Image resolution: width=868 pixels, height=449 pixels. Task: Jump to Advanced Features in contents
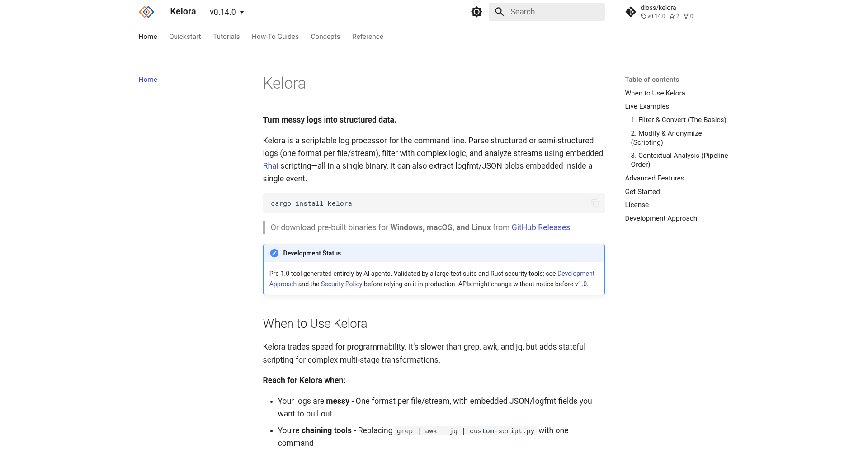[654, 178]
